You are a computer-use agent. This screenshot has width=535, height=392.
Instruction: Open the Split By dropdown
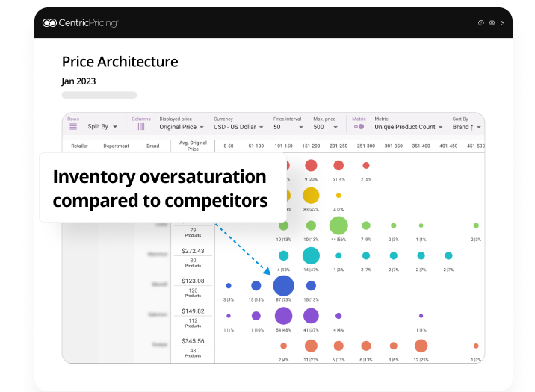point(102,127)
